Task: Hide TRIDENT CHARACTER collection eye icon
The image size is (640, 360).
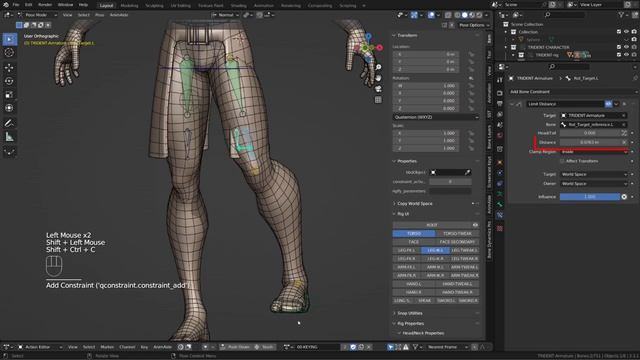Action: 626,47
